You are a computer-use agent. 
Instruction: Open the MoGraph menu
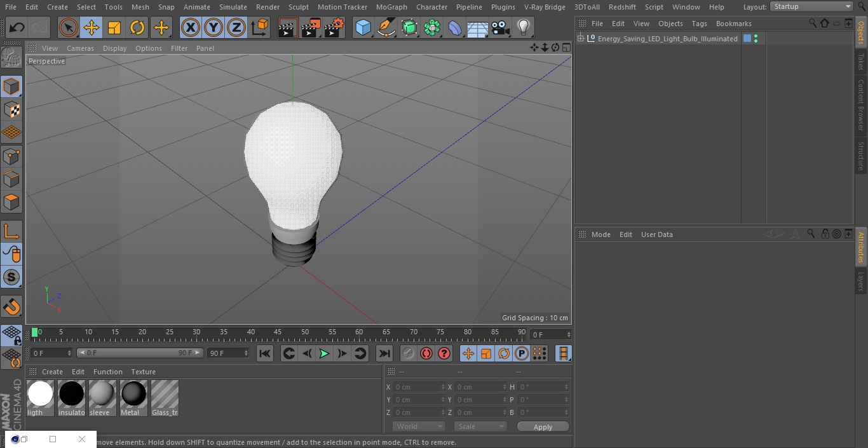click(x=391, y=7)
